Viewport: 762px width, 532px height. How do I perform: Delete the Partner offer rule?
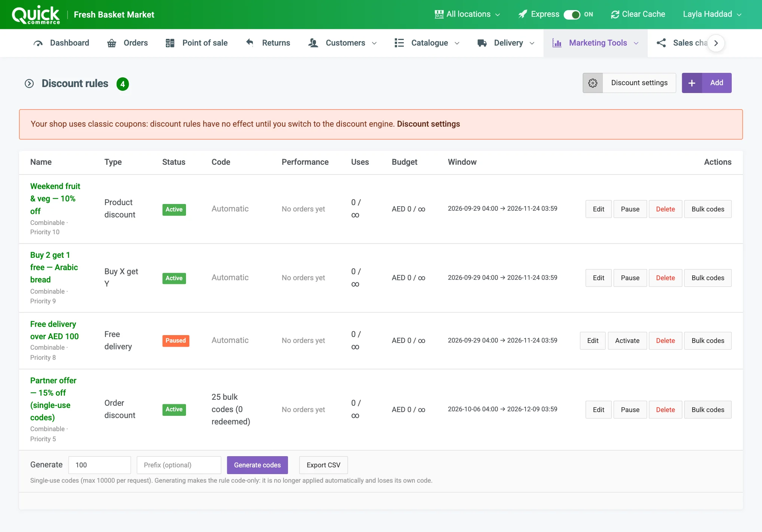click(x=665, y=410)
